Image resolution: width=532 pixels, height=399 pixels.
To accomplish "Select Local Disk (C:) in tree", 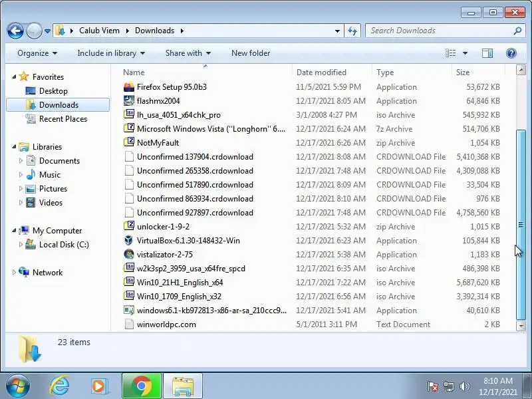I will pyautogui.click(x=64, y=245).
